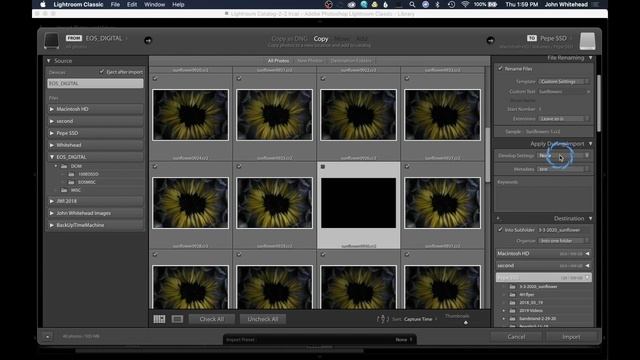Image resolution: width=640 pixels, height=360 pixels.
Task: Choose Copy import method
Action: pos(321,39)
